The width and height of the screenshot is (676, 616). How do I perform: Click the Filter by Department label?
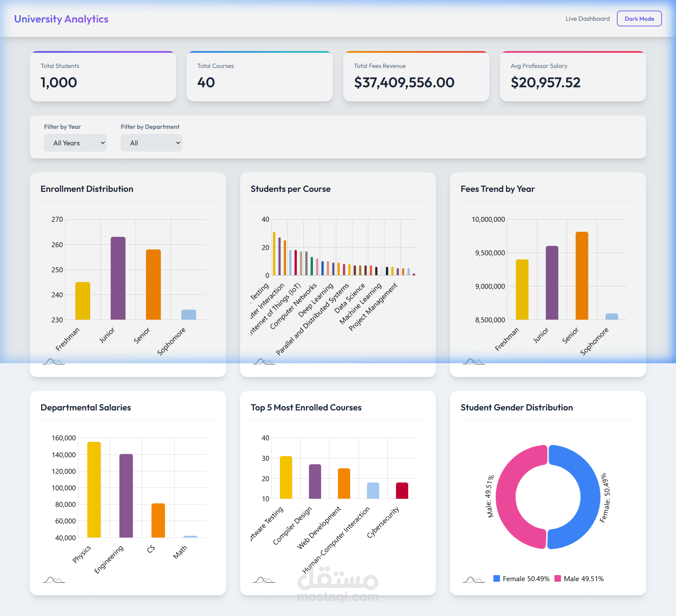pos(150,127)
